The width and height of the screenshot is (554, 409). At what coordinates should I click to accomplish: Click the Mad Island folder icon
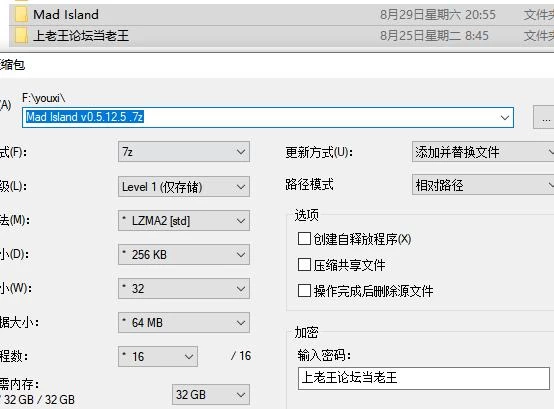pos(21,14)
